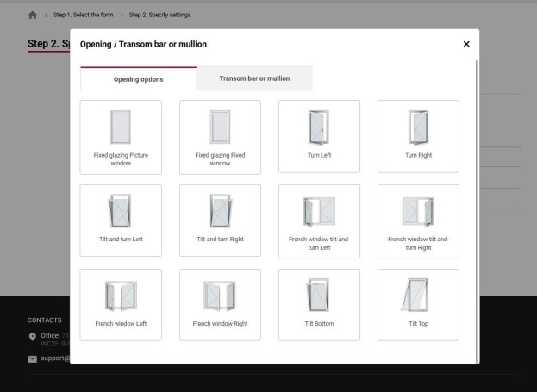Select French window tilt-and-turn Left
This screenshot has height=392, width=537.
(x=319, y=221)
